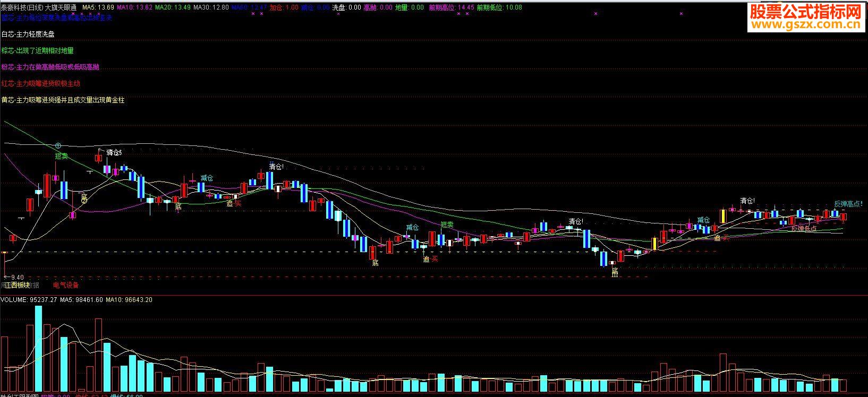
Task: Select the legend 白芯-主力轻度洗盘
Action: pyautogui.click(x=28, y=34)
